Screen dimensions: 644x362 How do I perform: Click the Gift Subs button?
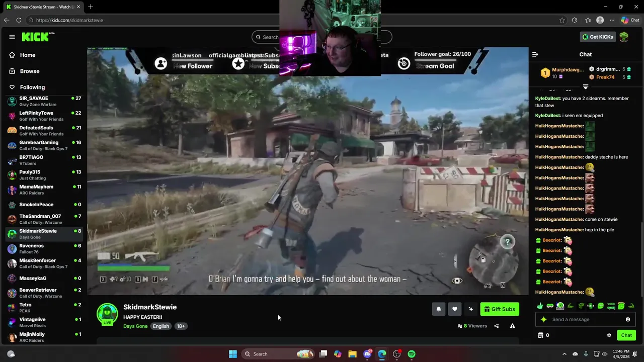click(x=500, y=309)
